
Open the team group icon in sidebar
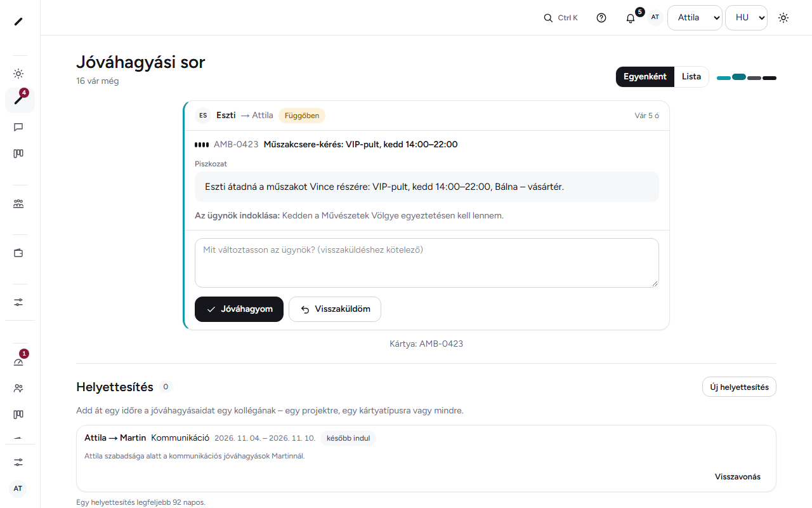(x=18, y=204)
